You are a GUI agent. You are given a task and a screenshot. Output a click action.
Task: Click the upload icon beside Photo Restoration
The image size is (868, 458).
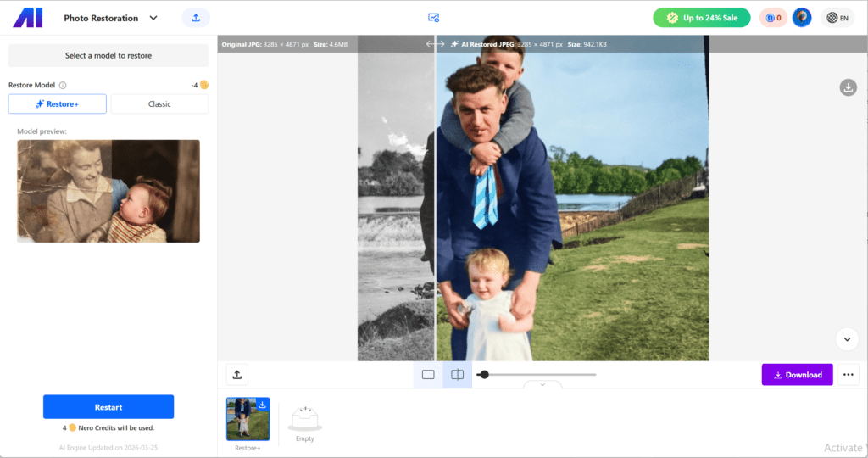point(196,17)
